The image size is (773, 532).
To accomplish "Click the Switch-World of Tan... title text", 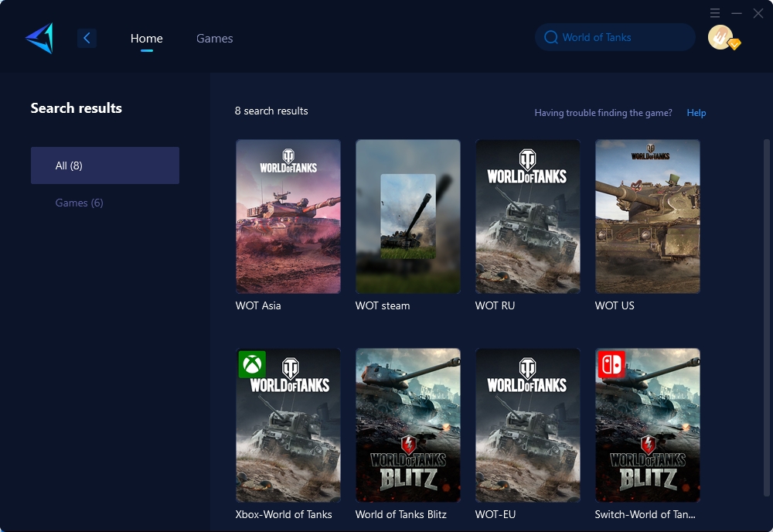I will [x=645, y=515].
